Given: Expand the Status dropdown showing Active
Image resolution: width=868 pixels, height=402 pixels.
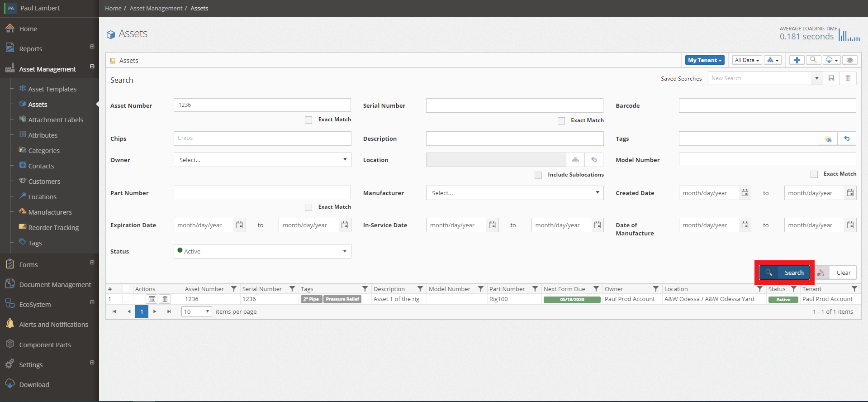Looking at the screenshot, I should tap(262, 251).
